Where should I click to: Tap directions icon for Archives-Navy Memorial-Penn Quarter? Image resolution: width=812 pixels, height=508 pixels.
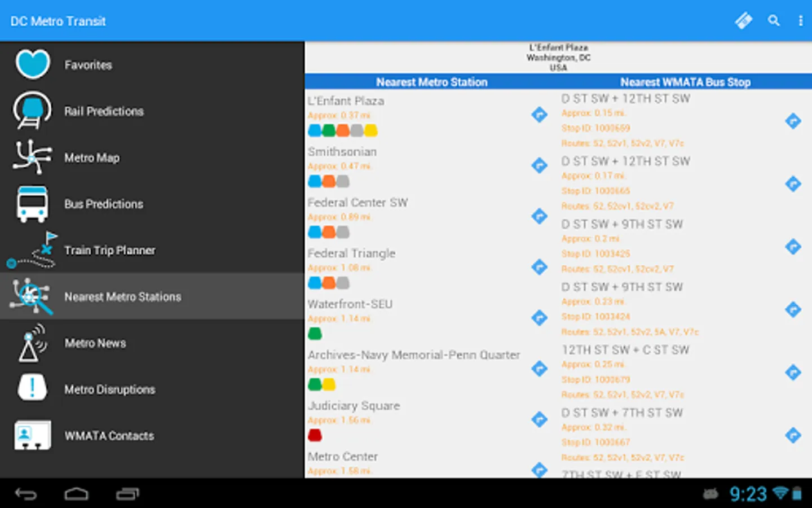540,369
